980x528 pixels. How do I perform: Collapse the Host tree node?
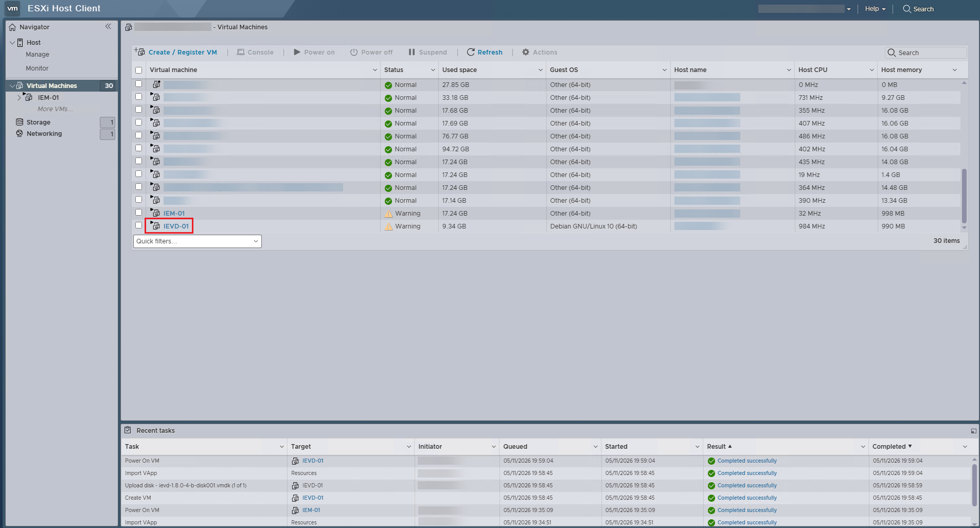click(x=12, y=43)
